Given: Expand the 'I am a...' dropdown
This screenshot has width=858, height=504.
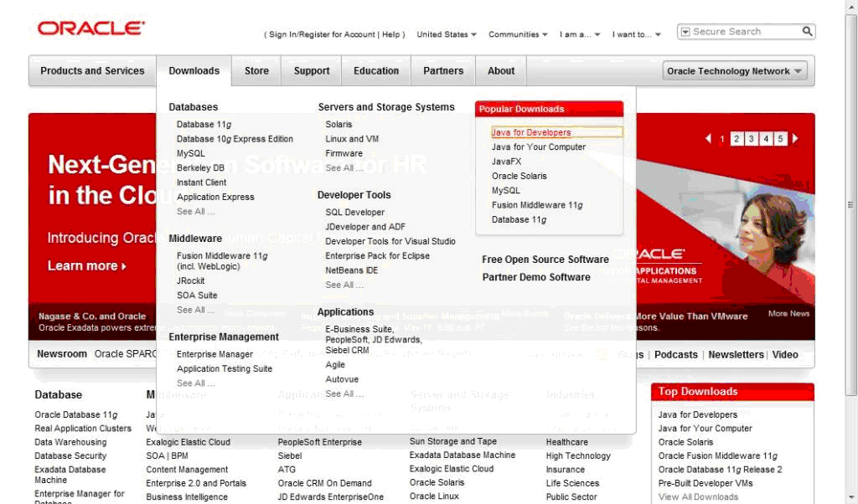Looking at the screenshot, I should click(x=580, y=34).
